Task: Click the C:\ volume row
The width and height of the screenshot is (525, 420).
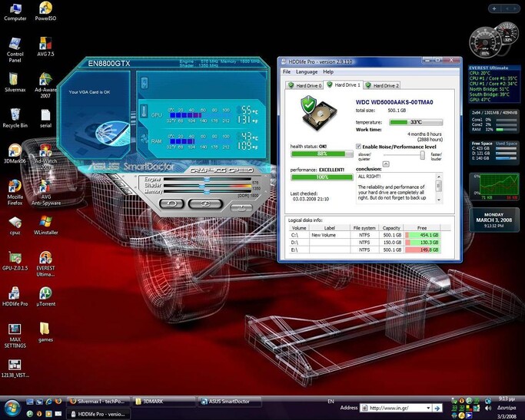Action: pyautogui.click(x=365, y=235)
